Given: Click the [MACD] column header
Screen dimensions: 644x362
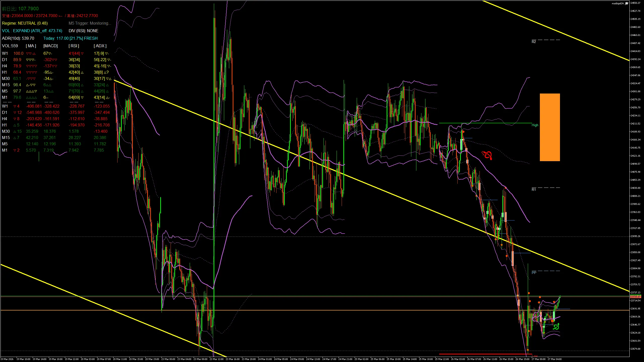Looking at the screenshot, I should (51, 46).
